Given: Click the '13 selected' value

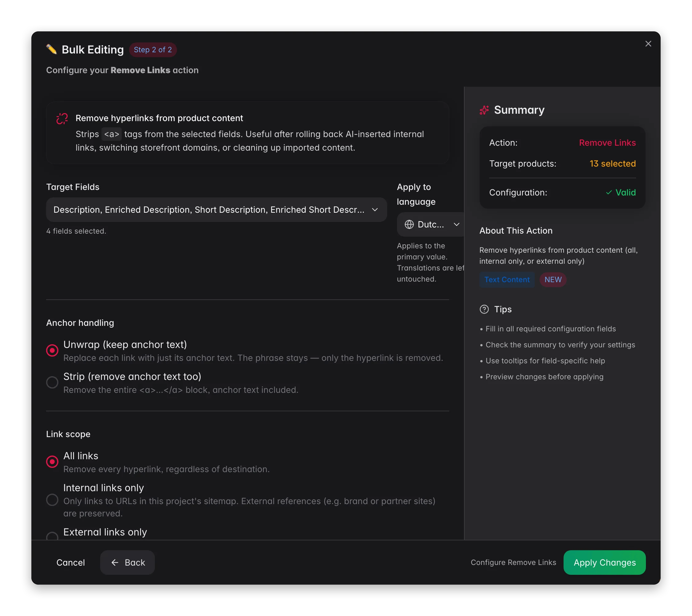Looking at the screenshot, I should point(612,164).
